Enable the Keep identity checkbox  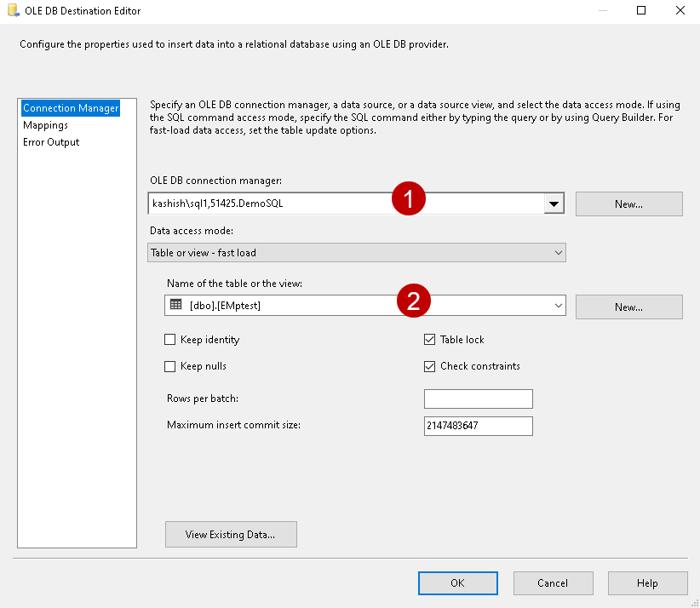(x=170, y=340)
